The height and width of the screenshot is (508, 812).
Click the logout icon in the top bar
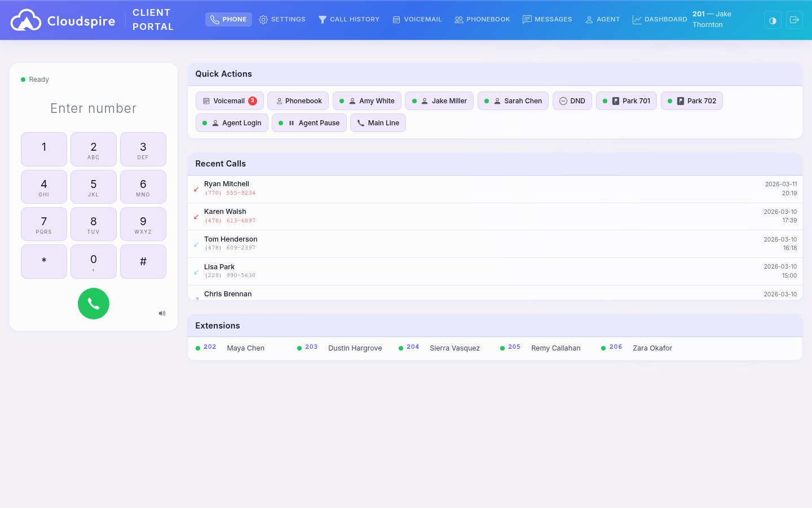coord(795,20)
